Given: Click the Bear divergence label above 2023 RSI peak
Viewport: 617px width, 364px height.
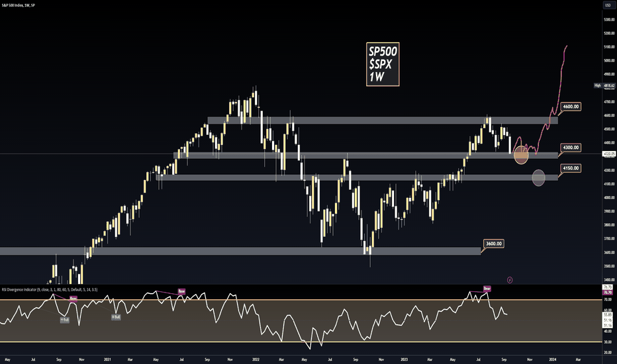Looking at the screenshot, I should [x=487, y=289].
